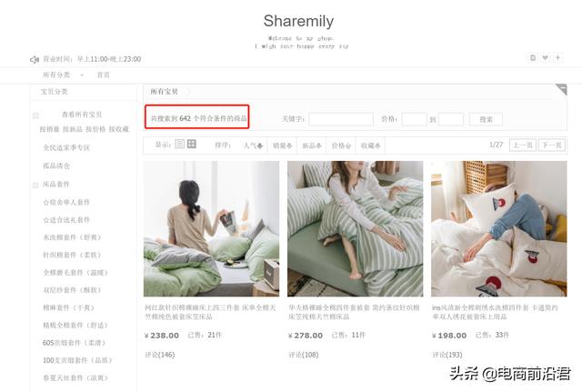Toggle sort by 价格 price

click(x=341, y=146)
